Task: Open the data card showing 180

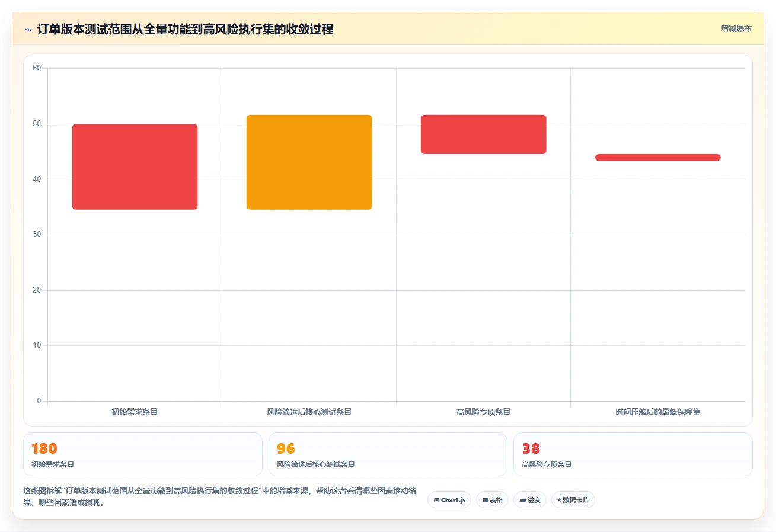Action: click(143, 454)
